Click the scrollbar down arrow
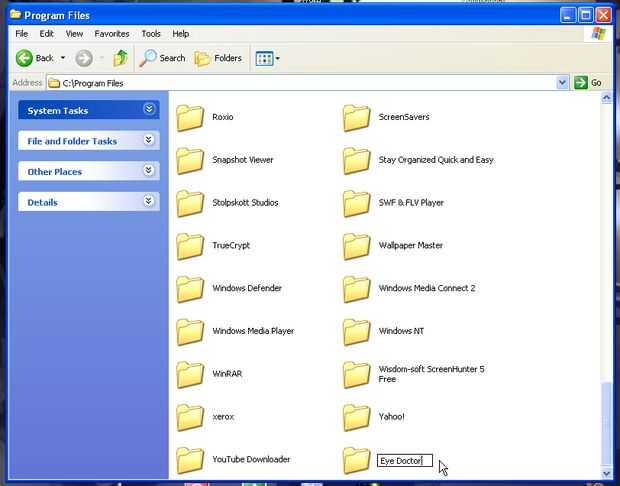The height and width of the screenshot is (486, 620). tap(606, 473)
